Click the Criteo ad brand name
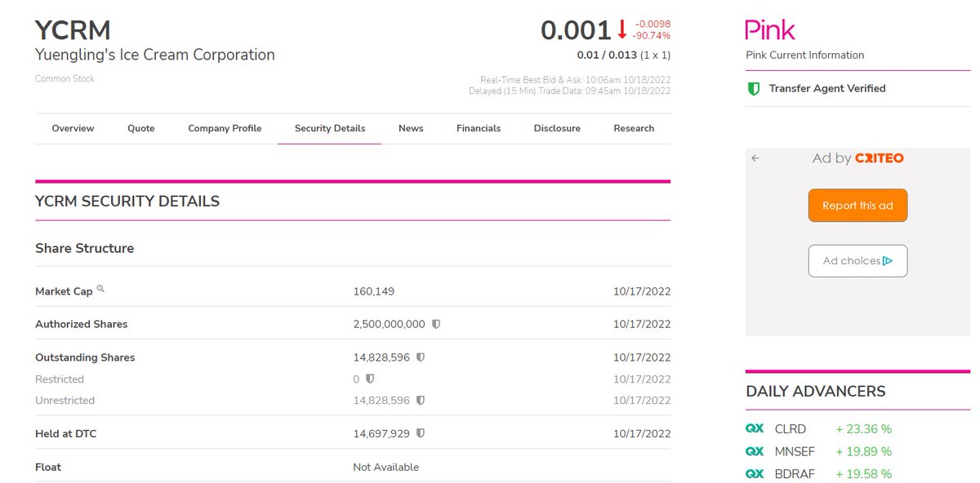The height and width of the screenshot is (483, 980). point(879,158)
